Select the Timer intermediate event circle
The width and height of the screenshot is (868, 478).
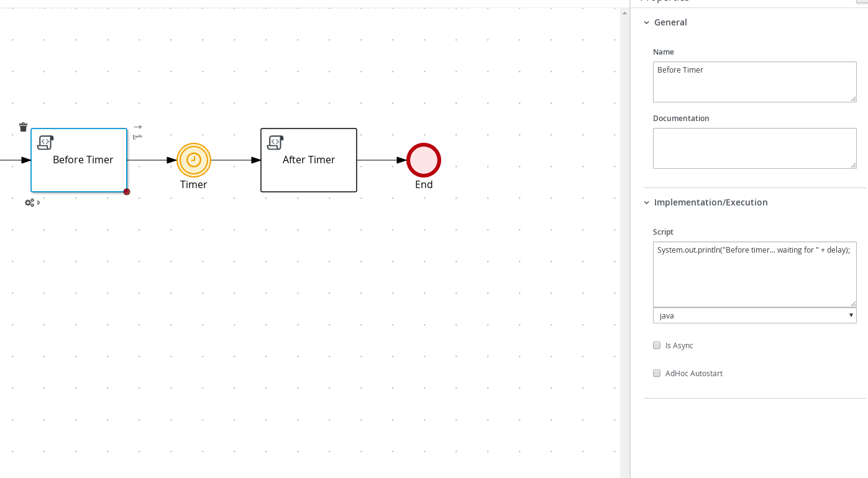[194, 160]
